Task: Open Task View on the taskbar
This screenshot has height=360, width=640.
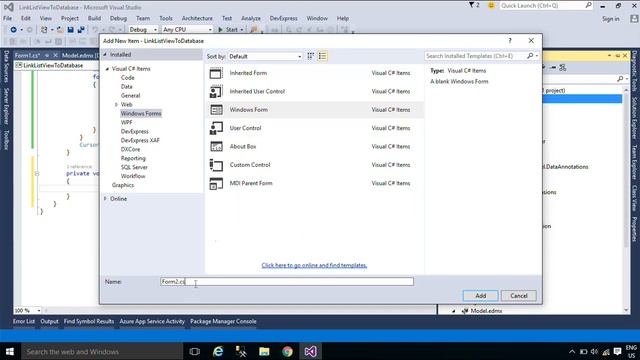Action: click(x=195, y=351)
